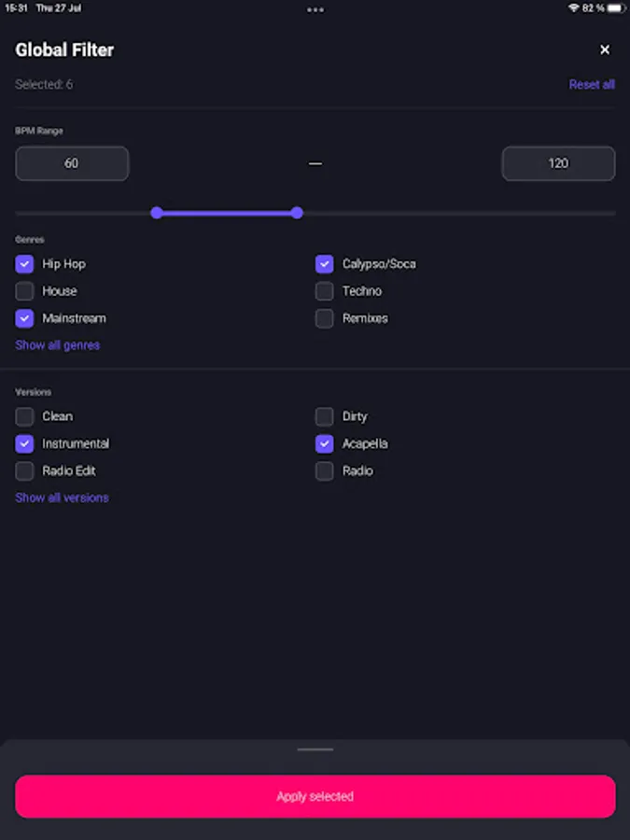Expand Show all genres
630x840 pixels.
(58, 345)
